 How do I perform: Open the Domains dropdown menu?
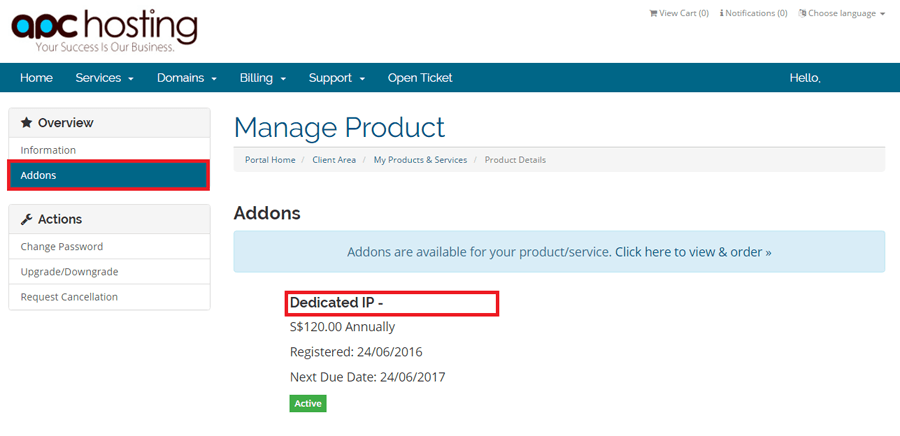click(187, 78)
